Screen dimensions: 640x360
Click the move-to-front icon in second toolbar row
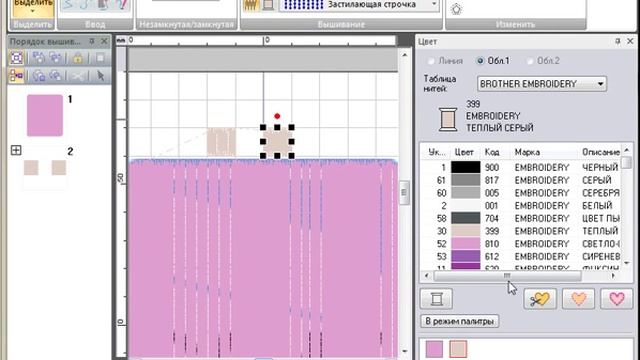pos(39,76)
